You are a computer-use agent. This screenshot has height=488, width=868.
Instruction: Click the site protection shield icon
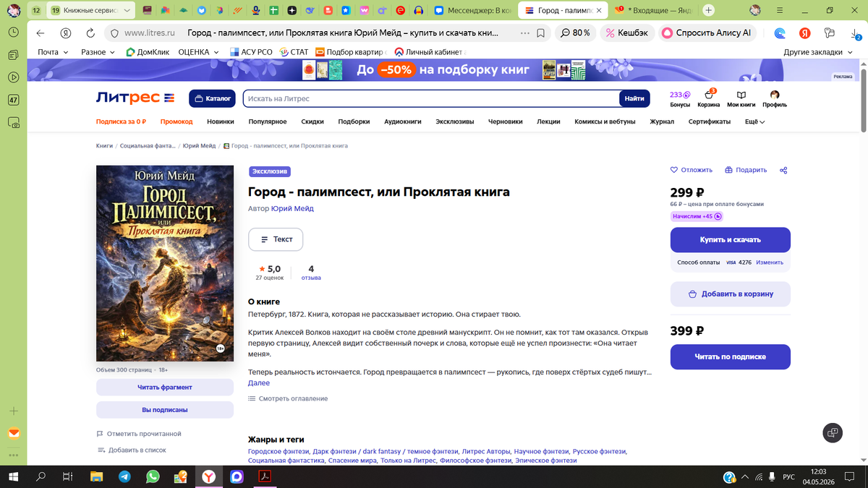coord(114,33)
